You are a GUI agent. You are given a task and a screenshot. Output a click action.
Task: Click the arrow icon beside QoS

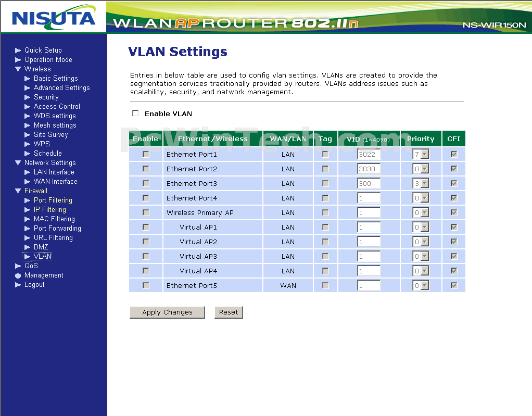18,266
